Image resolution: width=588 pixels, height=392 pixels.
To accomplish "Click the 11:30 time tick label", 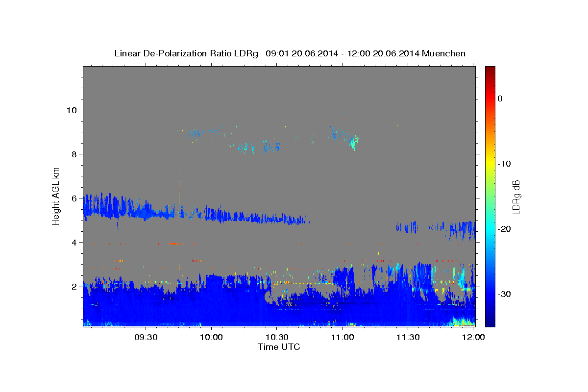I will point(408,337).
